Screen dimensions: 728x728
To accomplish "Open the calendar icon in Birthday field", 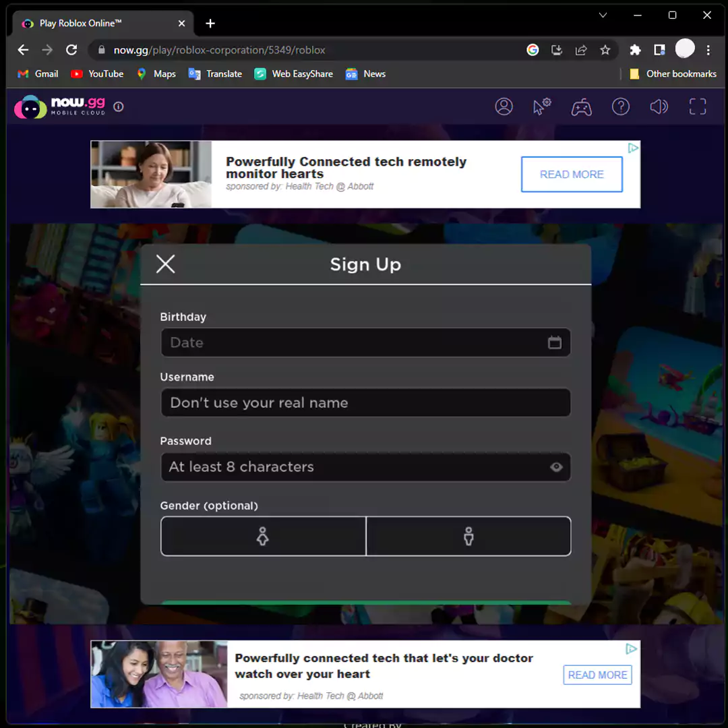I will (x=554, y=342).
